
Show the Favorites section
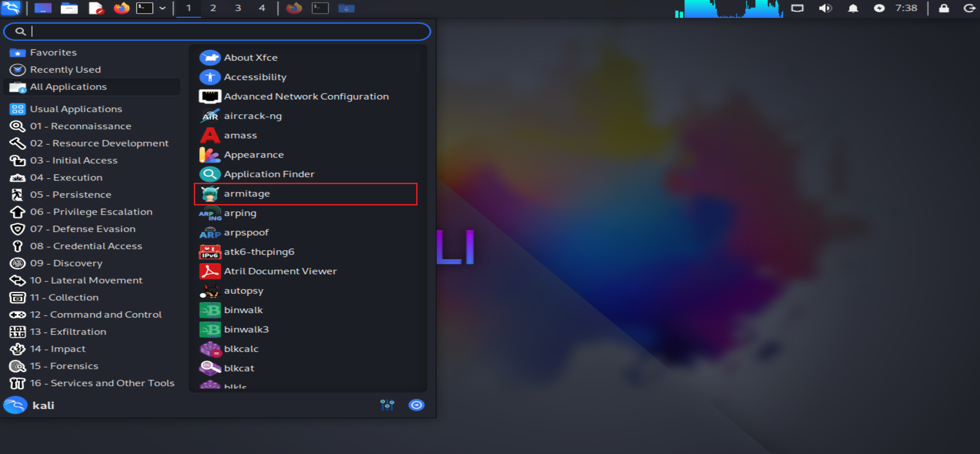click(x=91, y=52)
